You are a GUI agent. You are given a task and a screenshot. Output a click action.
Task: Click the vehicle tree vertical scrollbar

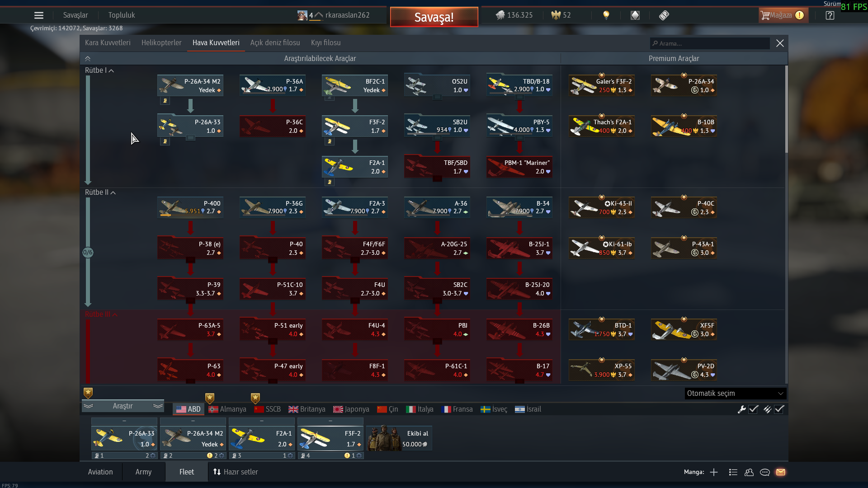click(x=786, y=109)
